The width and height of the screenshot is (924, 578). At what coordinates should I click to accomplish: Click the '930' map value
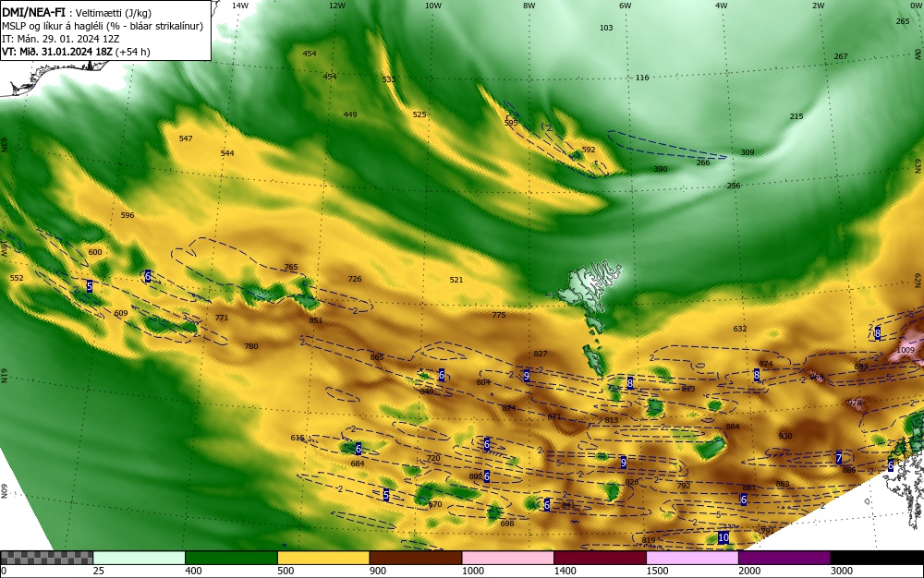pos(784,436)
